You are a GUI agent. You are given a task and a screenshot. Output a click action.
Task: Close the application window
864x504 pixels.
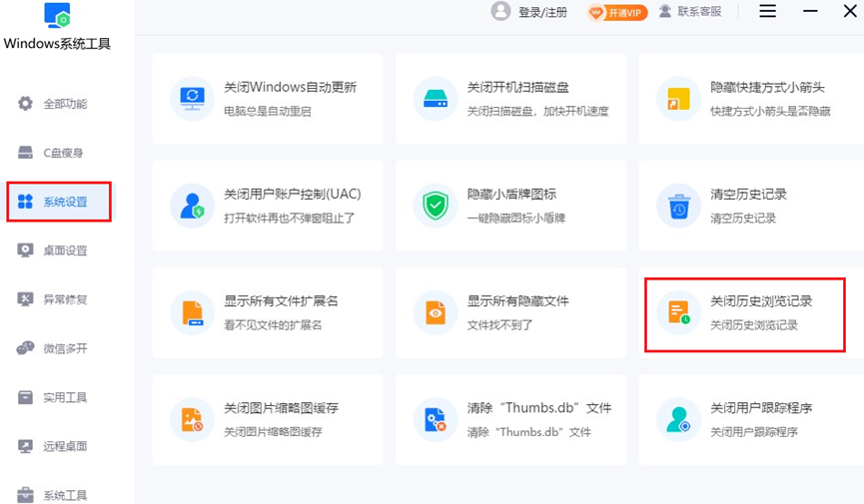850,11
